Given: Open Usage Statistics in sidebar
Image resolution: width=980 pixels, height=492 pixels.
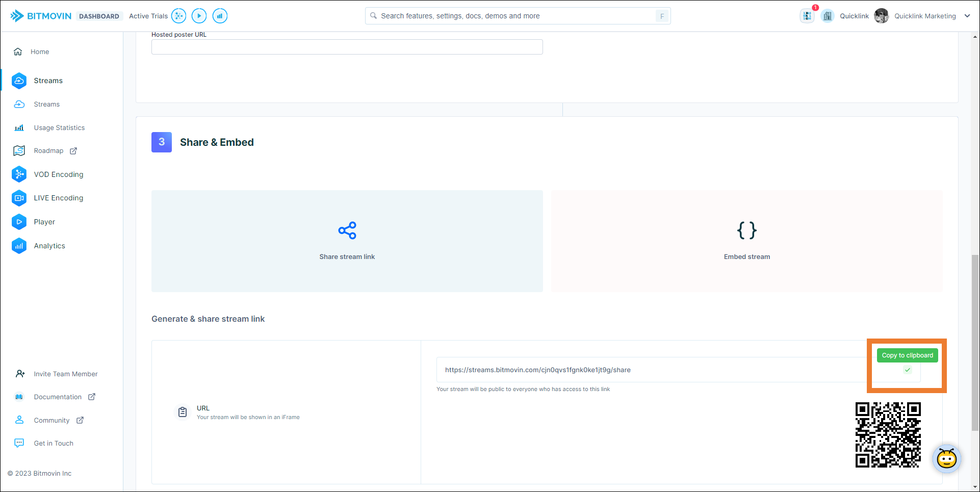Looking at the screenshot, I should tap(59, 127).
